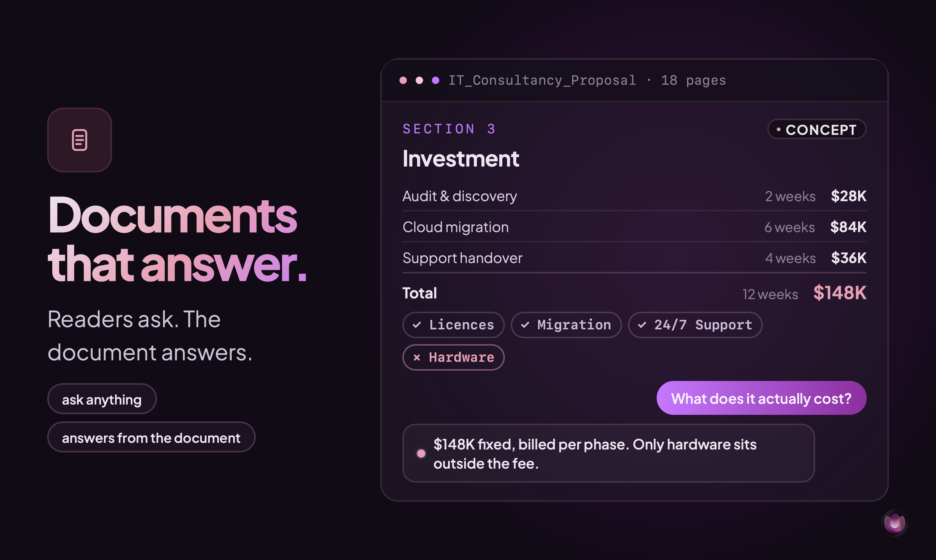Image resolution: width=936 pixels, height=560 pixels.
Task: Select the IT_Consultancy_Proposal file title
Action: [542, 80]
